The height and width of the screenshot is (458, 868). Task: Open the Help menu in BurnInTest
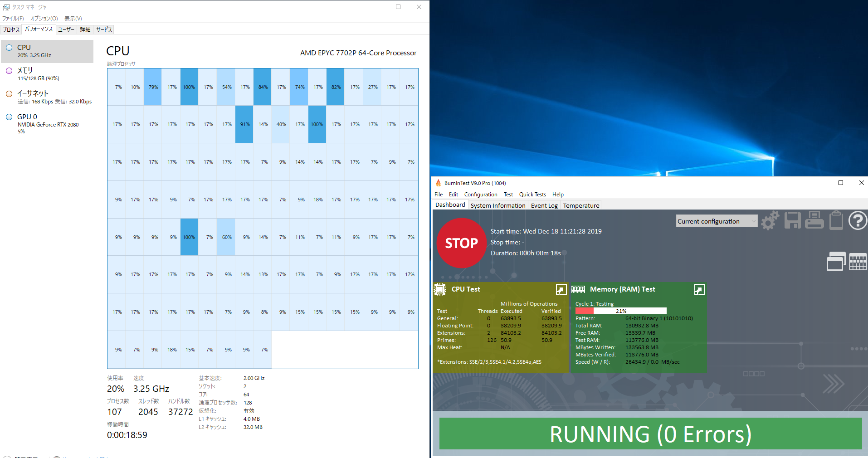(558, 195)
